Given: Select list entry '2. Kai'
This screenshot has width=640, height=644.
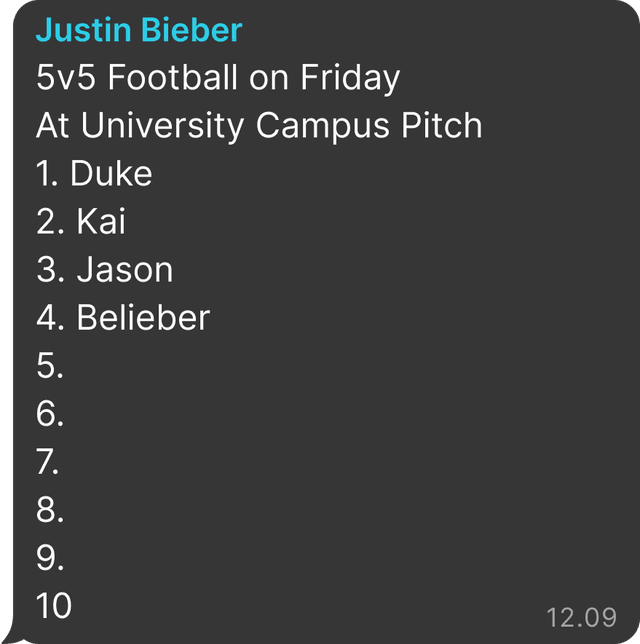Looking at the screenshot, I should tap(81, 222).
